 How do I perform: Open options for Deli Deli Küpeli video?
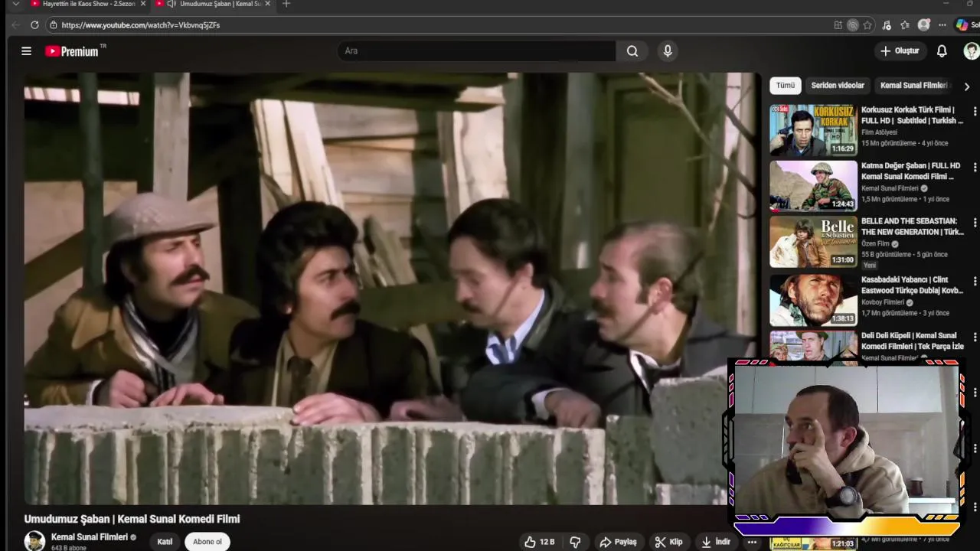975,337
